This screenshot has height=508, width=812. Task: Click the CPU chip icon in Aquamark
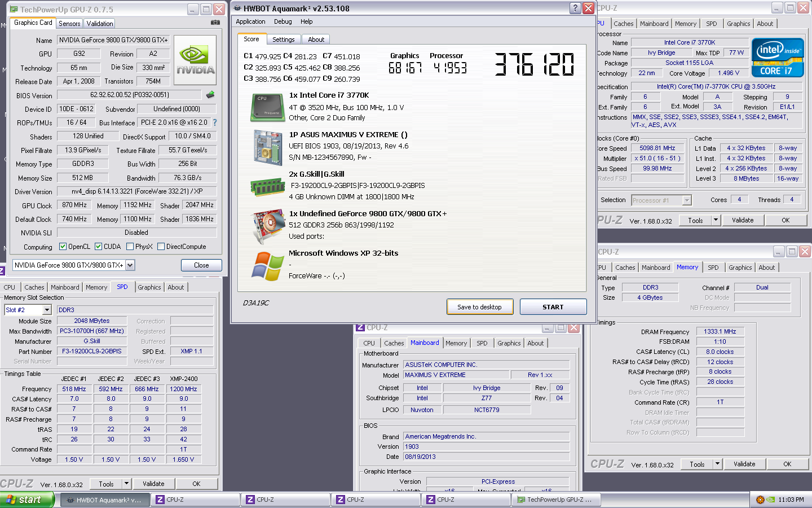point(267,108)
